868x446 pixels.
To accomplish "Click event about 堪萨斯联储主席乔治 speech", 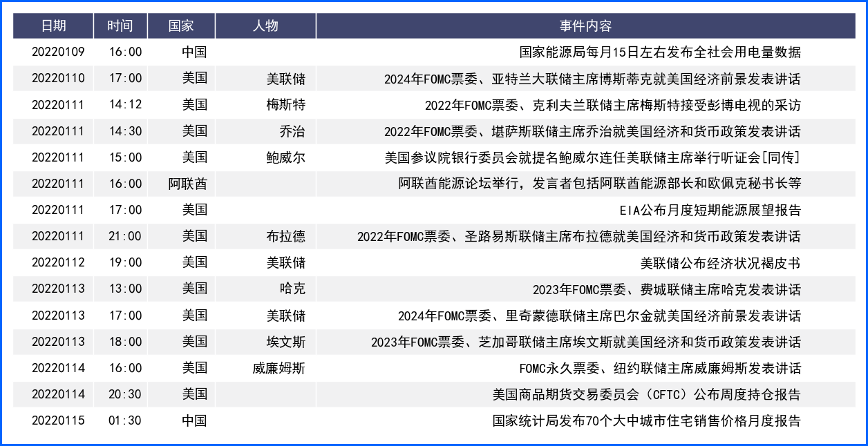I will (593, 131).
